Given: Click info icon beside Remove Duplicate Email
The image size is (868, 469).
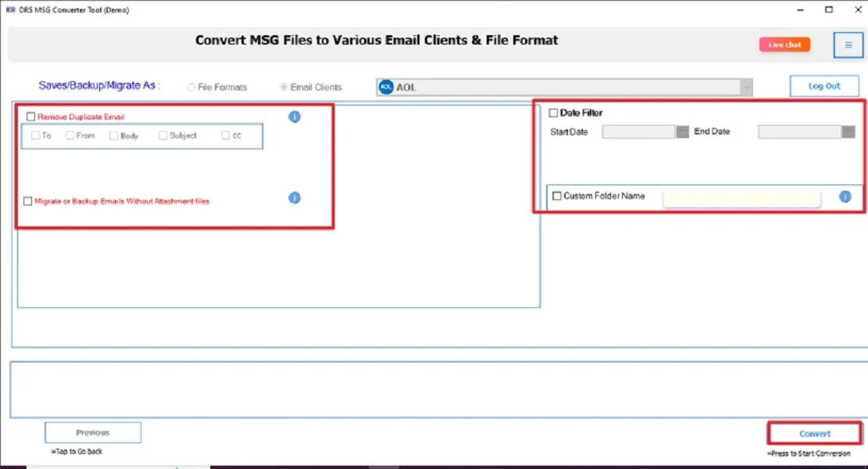Looking at the screenshot, I should tap(295, 117).
